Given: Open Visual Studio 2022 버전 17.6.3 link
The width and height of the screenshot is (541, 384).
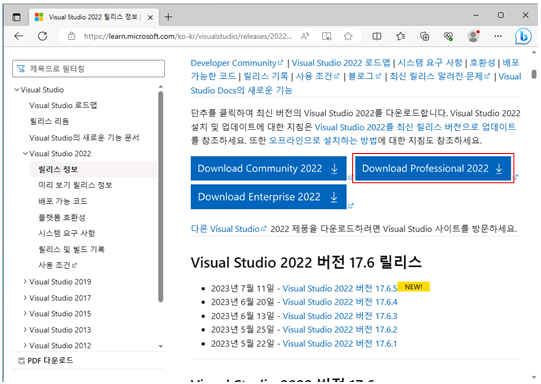Looking at the screenshot, I should [340, 316].
